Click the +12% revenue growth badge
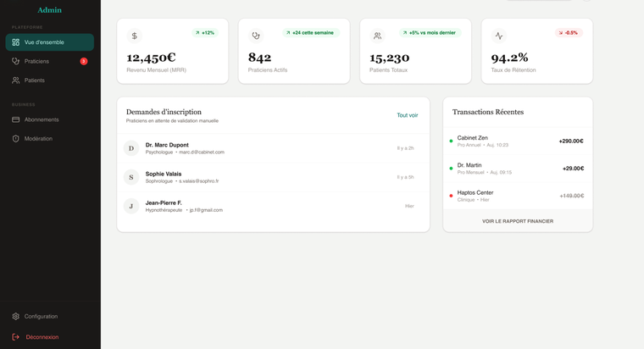This screenshot has width=644, height=349. click(x=204, y=33)
